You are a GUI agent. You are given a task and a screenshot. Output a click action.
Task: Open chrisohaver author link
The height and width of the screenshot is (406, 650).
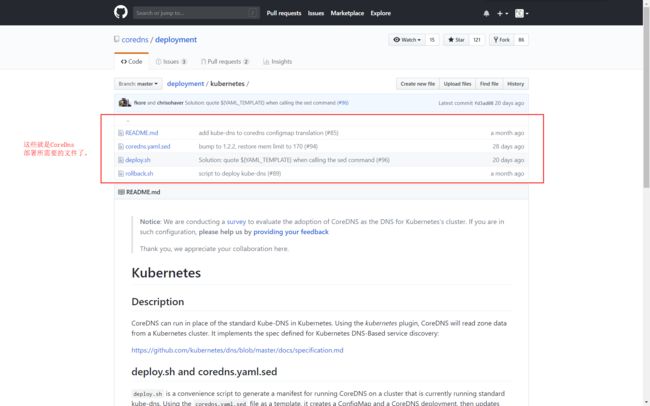pyautogui.click(x=170, y=103)
